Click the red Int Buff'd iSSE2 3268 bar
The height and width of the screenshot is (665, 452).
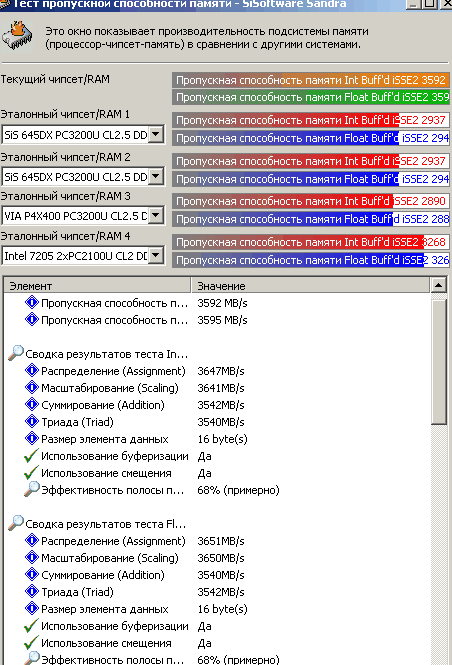(x=310, y=242)
